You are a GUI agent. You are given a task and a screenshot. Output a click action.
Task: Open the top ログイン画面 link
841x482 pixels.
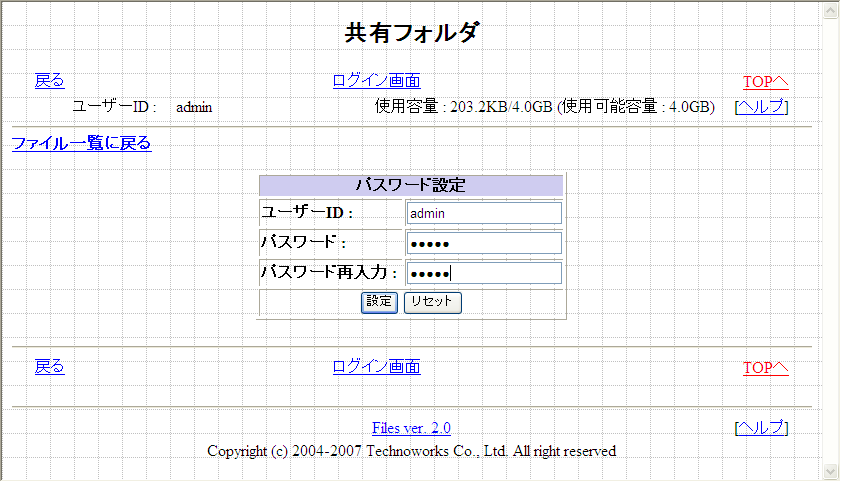pyautogui.click(x=376, y=81)
